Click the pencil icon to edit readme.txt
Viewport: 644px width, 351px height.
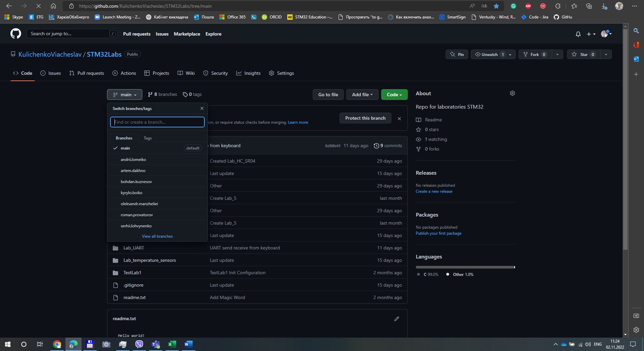tap(396, 319)
